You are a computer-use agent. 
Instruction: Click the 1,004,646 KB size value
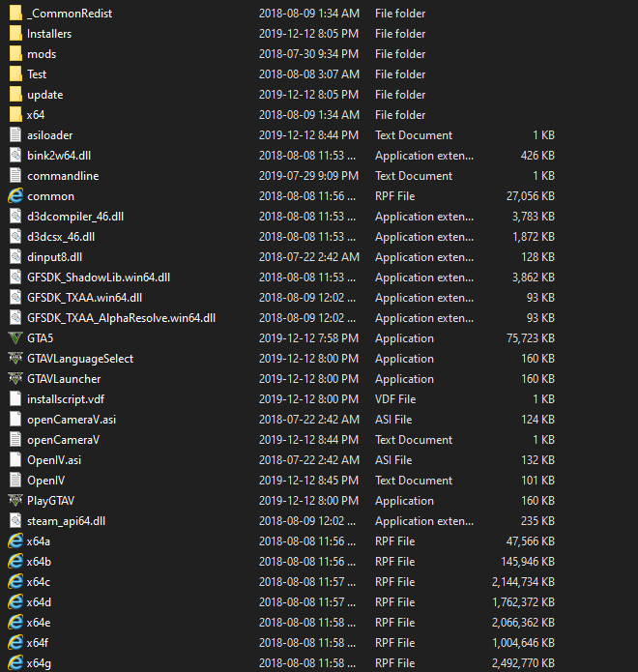[x=523, y=643]
